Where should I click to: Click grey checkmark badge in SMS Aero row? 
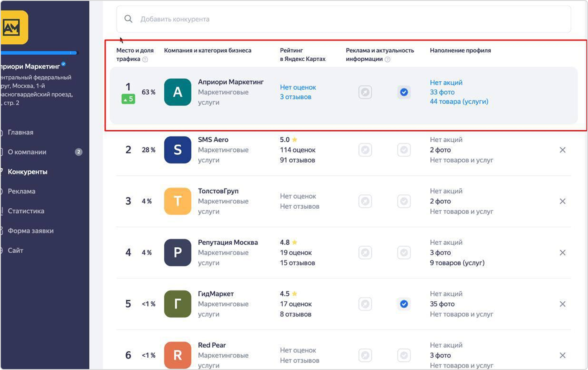tap(404, 150)
